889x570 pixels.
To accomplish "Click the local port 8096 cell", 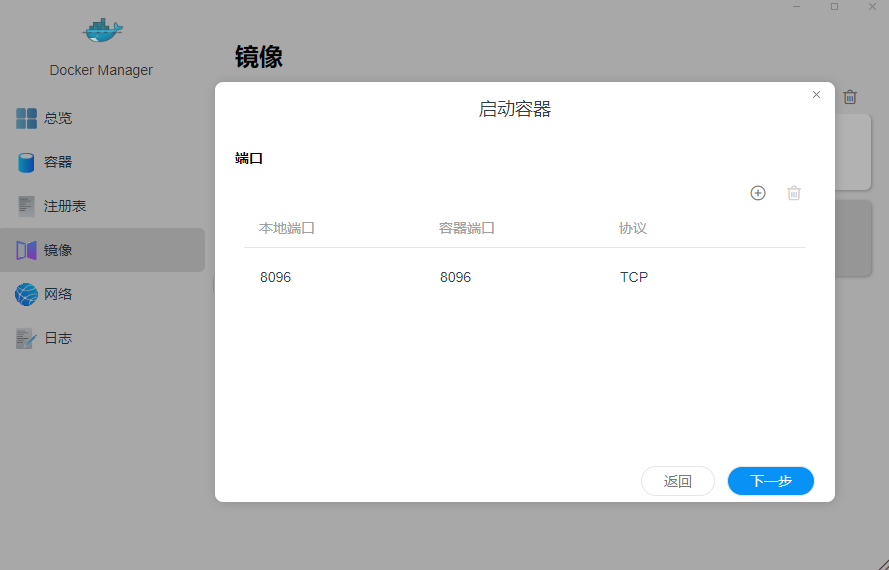I will click(x=276, y=277).
